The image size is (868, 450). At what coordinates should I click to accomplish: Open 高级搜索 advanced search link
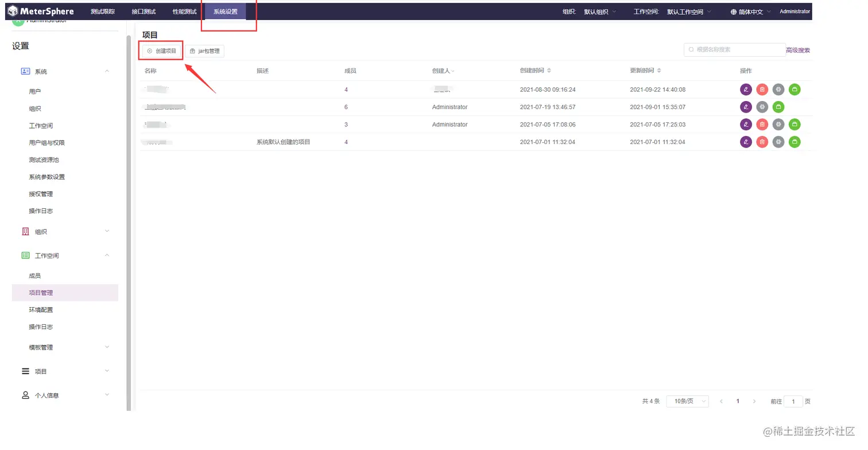(x=798, y=50)
